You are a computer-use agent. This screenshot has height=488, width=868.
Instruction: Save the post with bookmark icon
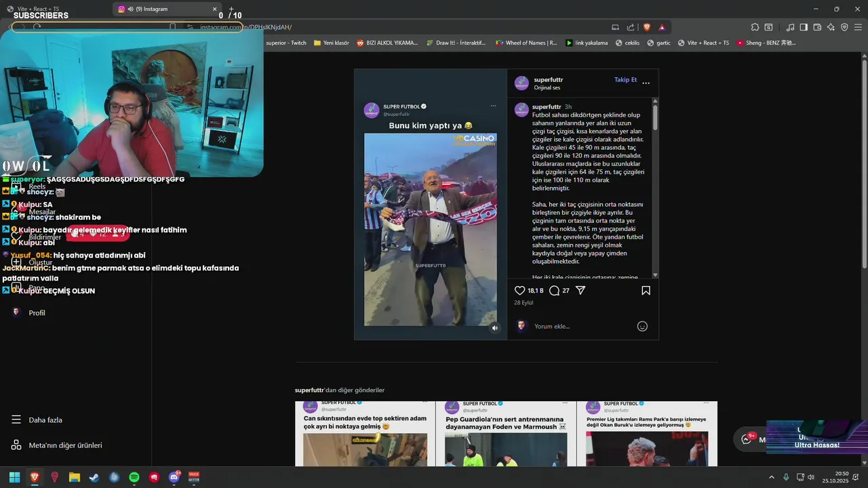point(646,290)
